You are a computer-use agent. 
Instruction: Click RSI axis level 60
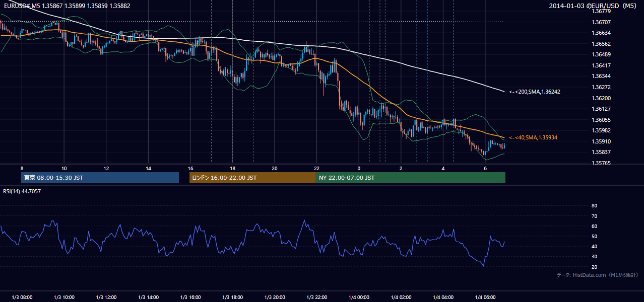click(594, 226)
